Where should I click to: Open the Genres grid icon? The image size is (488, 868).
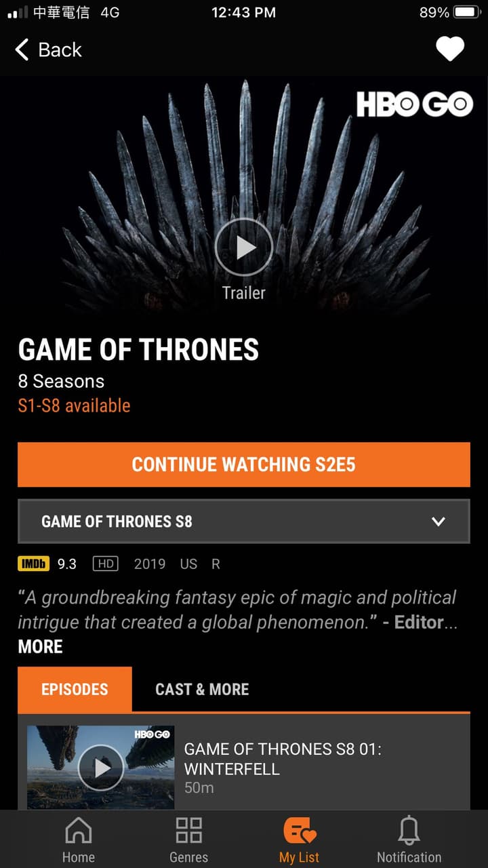[x=188, y=831]
